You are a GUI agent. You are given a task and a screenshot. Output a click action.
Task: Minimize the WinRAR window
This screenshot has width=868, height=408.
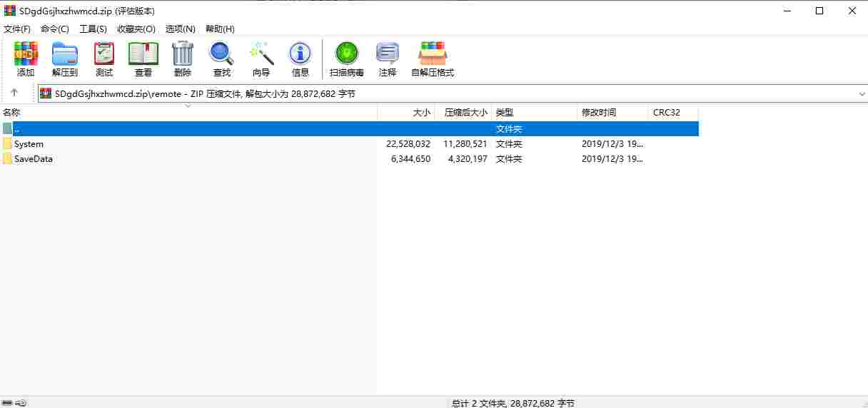tap(787, 11)
